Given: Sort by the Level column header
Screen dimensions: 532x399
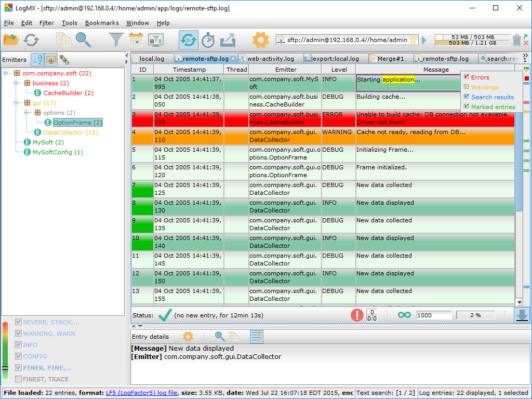Looking at the screenshot, I should tap(339, 69).
